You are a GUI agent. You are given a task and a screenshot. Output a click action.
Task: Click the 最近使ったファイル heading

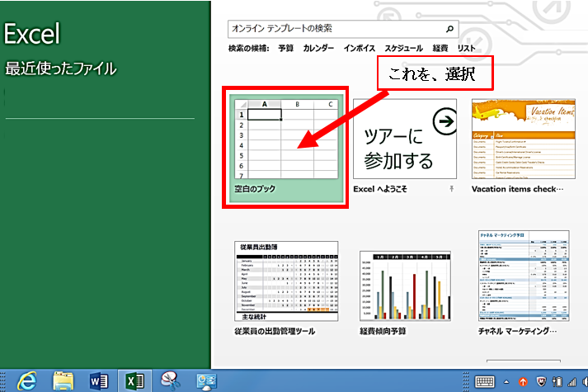click(60, 68)
